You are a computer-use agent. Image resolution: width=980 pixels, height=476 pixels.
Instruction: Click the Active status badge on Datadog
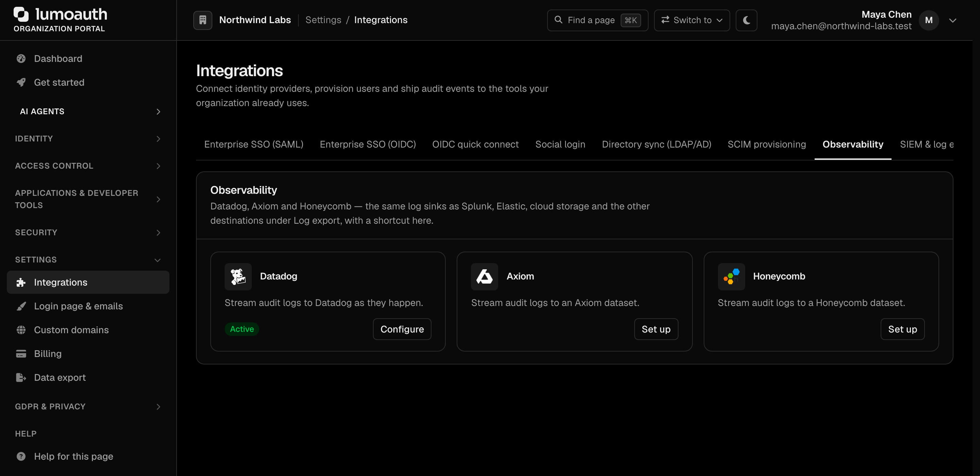(x=242, y=329)
